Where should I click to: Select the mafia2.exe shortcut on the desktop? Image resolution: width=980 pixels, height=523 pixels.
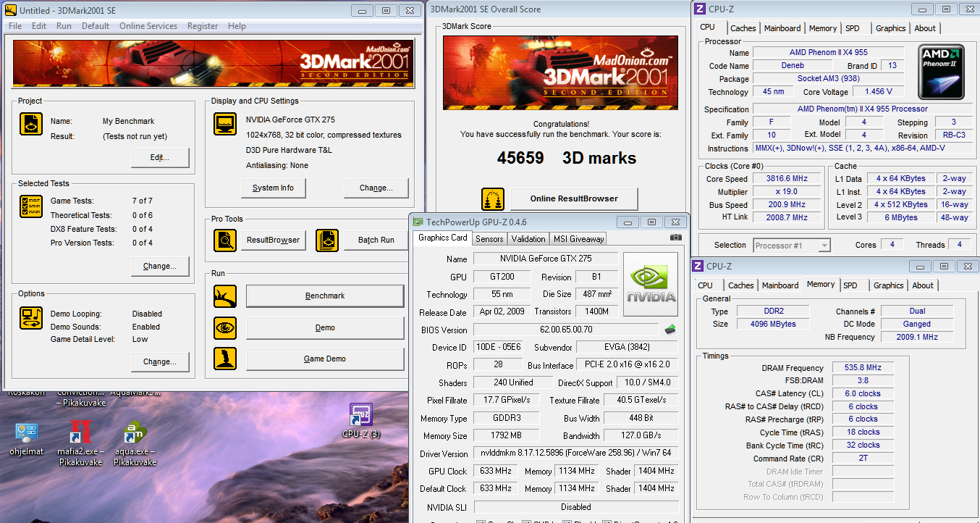(80, 443)
